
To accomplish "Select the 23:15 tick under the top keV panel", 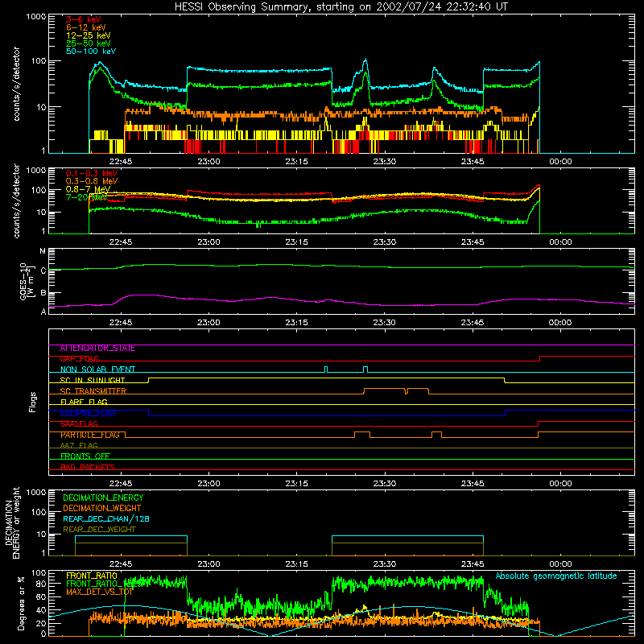I will (296, 162).
